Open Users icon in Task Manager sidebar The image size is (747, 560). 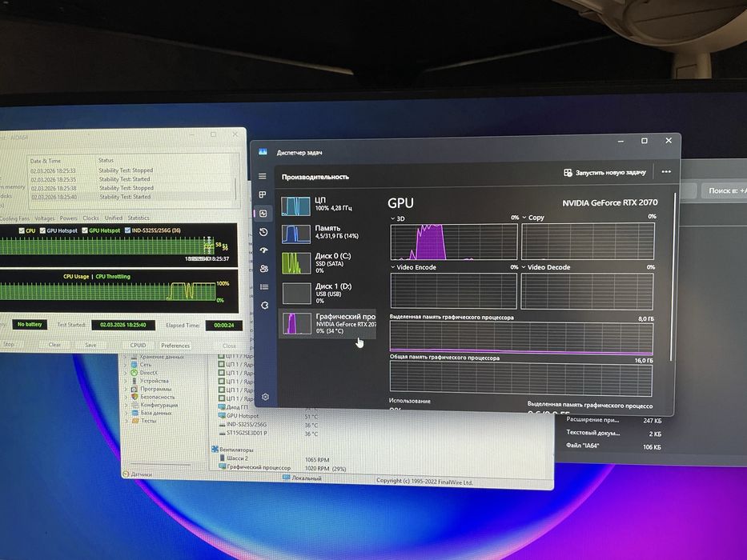[264, 269]
